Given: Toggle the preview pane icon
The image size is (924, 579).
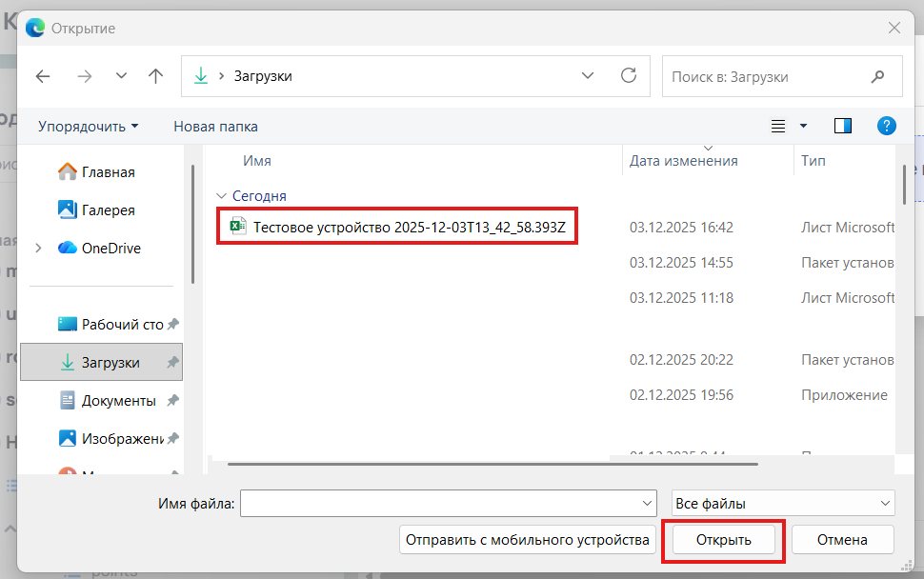Looking at the screenshot, I should click(842, 126).
